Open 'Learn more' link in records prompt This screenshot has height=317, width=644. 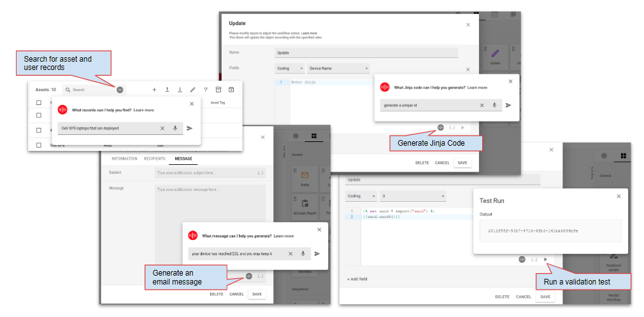coord(144,110)
